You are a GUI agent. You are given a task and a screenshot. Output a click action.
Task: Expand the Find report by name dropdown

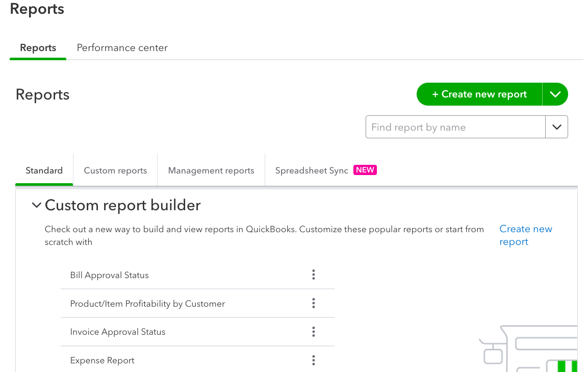tap(556, 127)
